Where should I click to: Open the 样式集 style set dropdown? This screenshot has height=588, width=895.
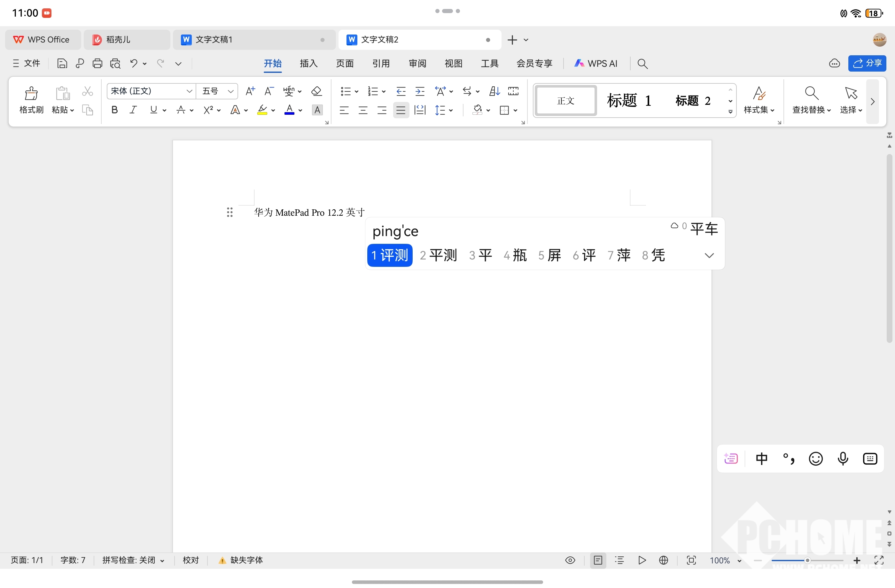pyautogui.click(x=759, y=110)
